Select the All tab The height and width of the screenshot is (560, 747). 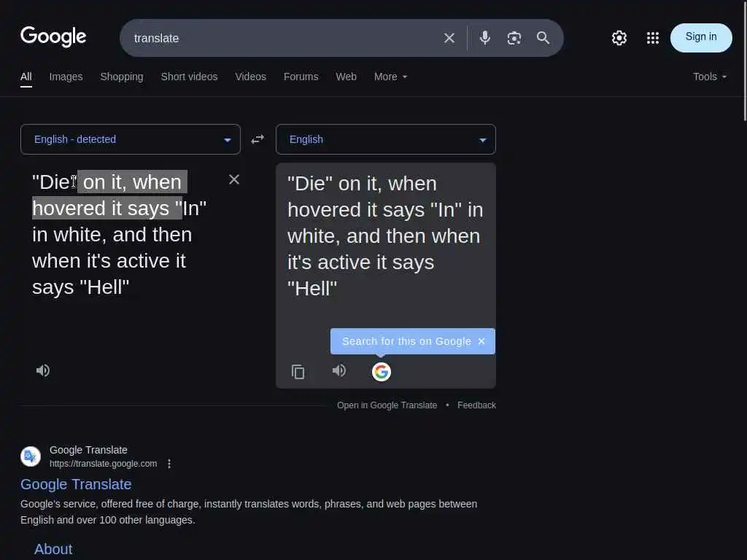coord(26,77)
